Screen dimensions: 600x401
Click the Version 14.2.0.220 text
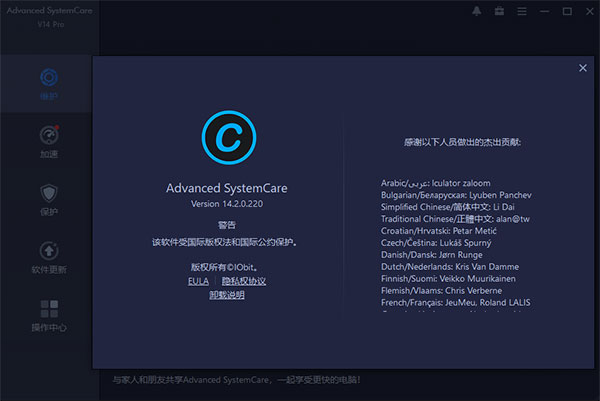coord(227,204)
